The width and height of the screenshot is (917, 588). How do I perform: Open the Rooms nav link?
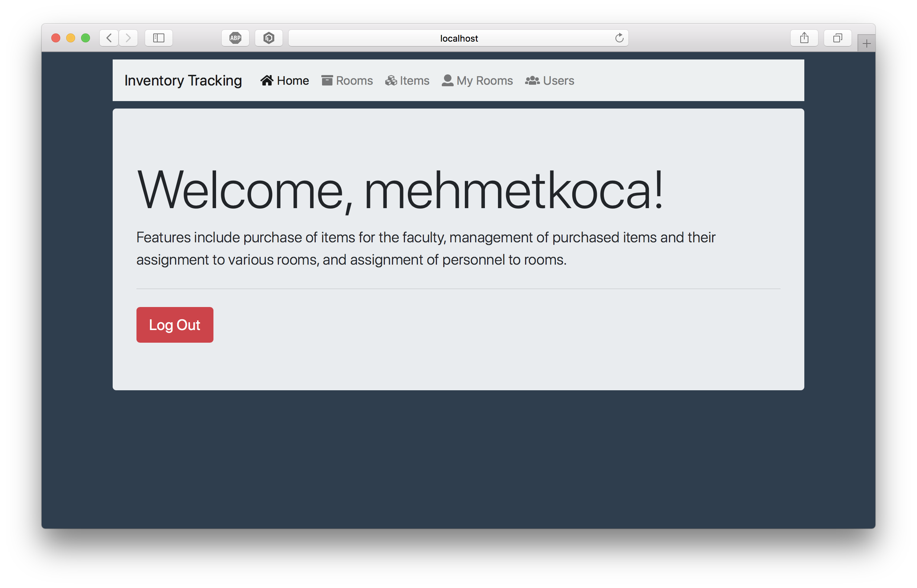pyautogui.click(x=354, y=81)
